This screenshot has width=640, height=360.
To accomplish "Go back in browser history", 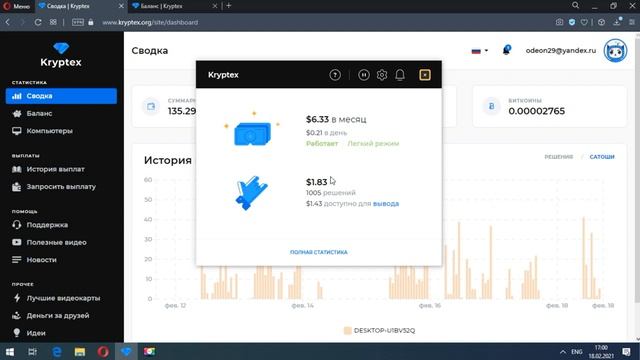I will [x=8, y=22].
